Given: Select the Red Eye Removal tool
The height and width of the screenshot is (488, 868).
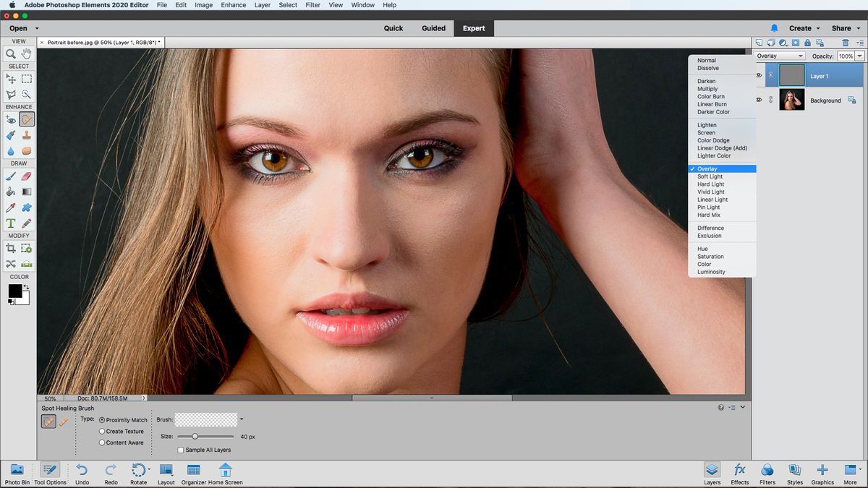Looking at the screenshot, I should click(11, 119).
